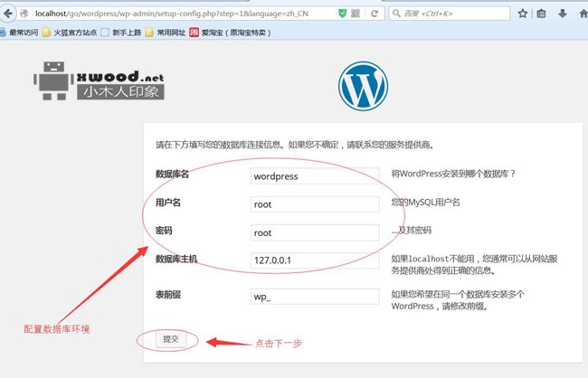
Task: Click the globe site identity icon
Action: (x=24, y=14)
